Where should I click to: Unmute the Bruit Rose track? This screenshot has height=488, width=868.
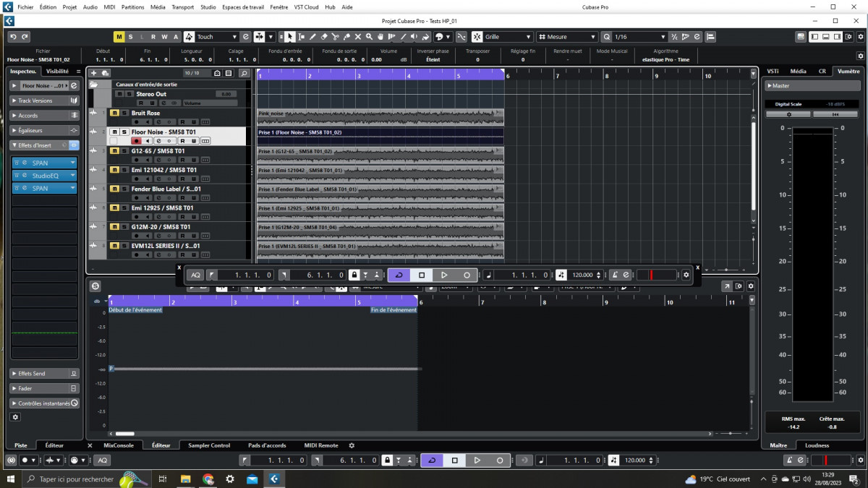click(114, 114)
